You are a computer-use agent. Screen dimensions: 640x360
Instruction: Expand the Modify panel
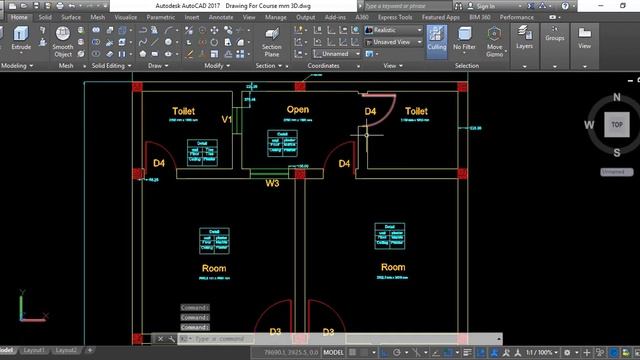point(217,66)
